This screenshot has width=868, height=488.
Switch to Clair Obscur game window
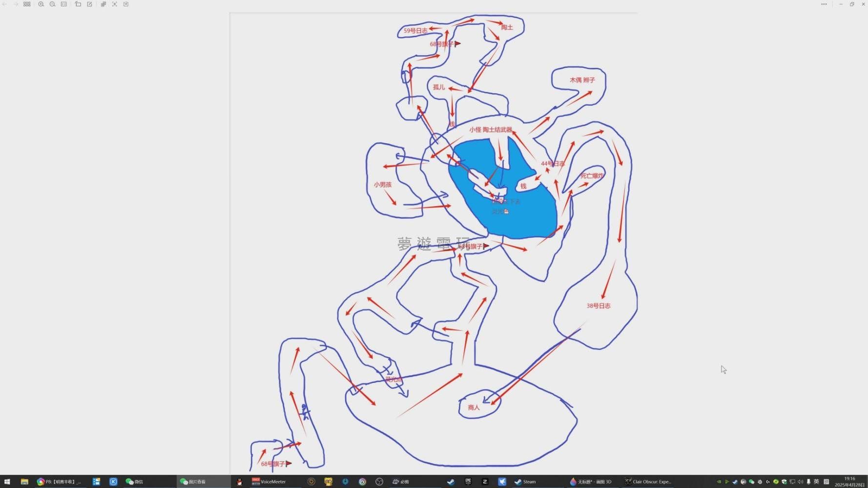648,482
